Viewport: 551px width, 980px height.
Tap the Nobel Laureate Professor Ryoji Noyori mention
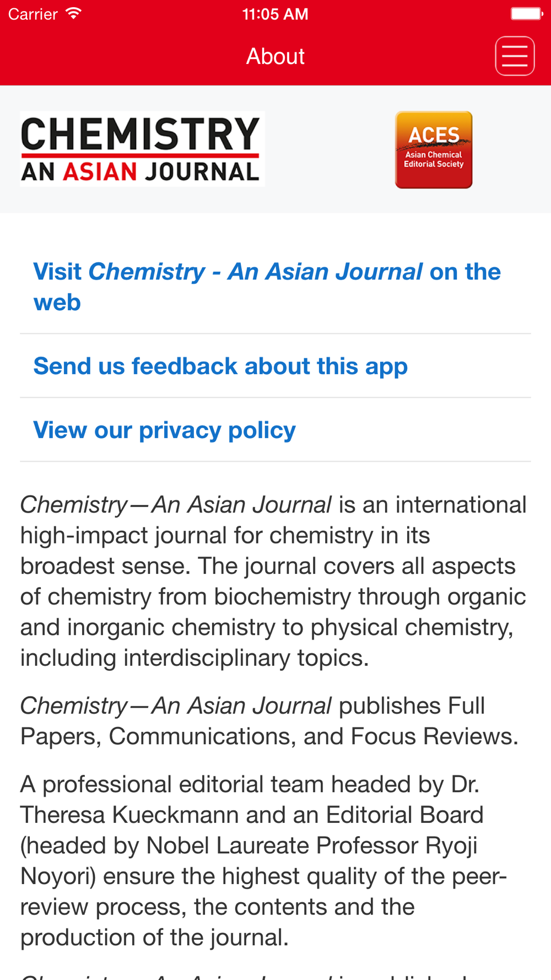click(249, 860)
